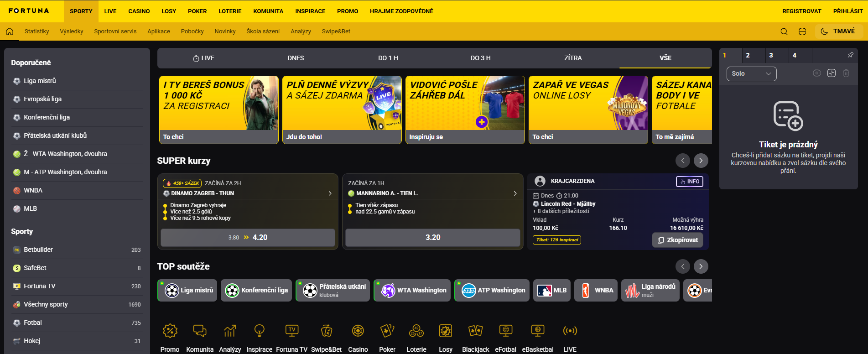Open the Zapař ve Vegas online losy banner
868x354 pixels.
point(588,110)
